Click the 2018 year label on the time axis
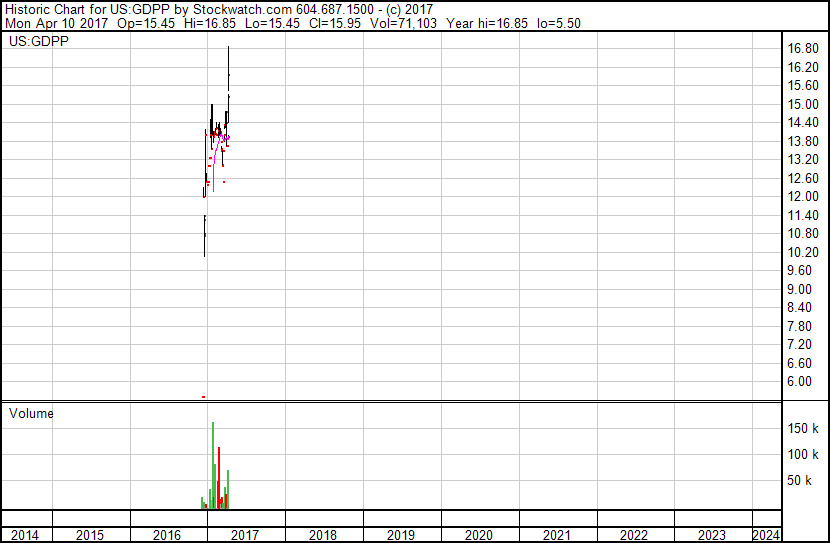Image resolution: width=830 pixels, height=543 pixels. coord(323,535)
